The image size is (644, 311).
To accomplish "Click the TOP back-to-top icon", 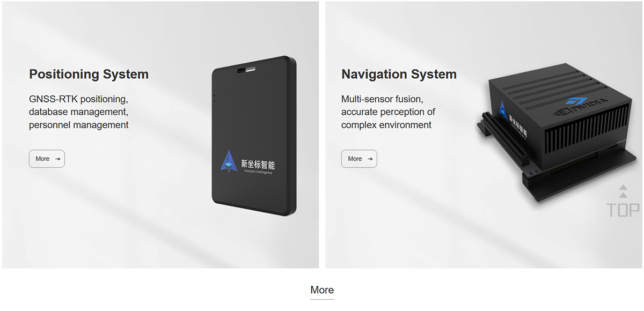I will [623, 201].
